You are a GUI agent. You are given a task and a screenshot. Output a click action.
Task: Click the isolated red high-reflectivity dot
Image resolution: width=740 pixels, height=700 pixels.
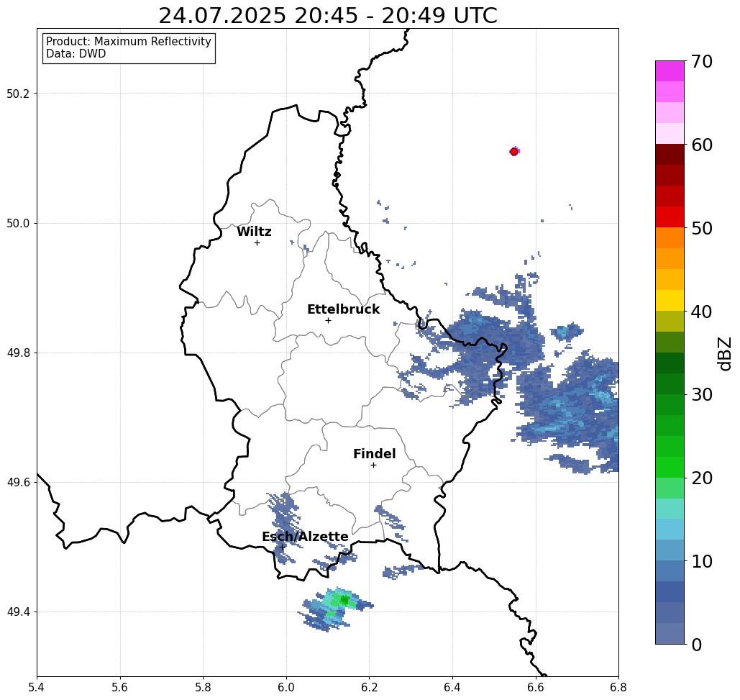514,152
